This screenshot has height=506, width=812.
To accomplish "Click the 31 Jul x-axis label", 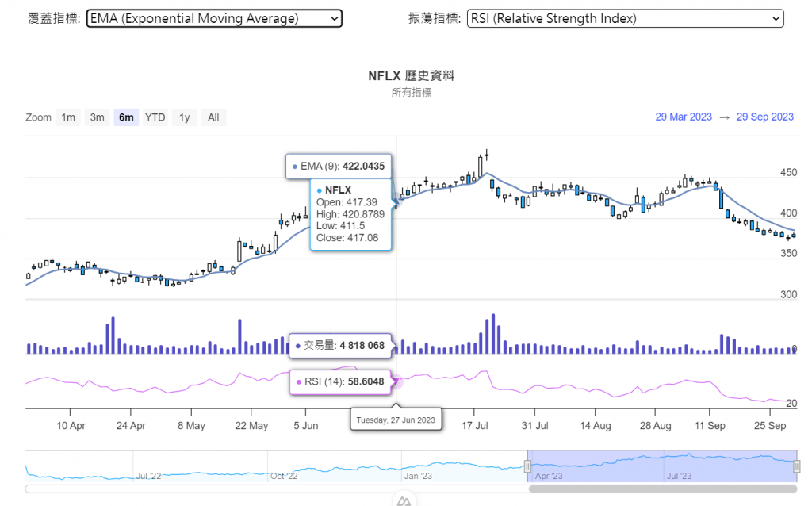I will [x=535, y=426].
